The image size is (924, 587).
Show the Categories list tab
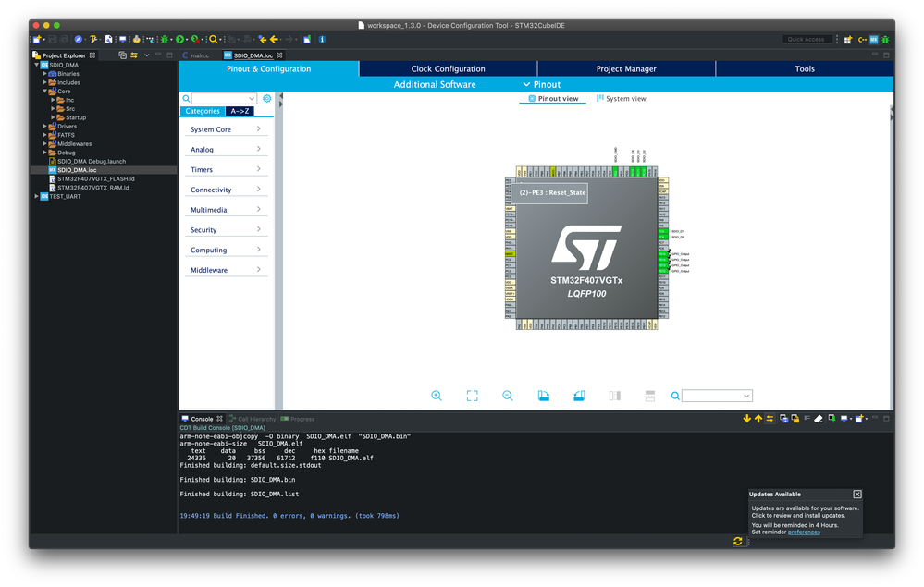point(203,111)
